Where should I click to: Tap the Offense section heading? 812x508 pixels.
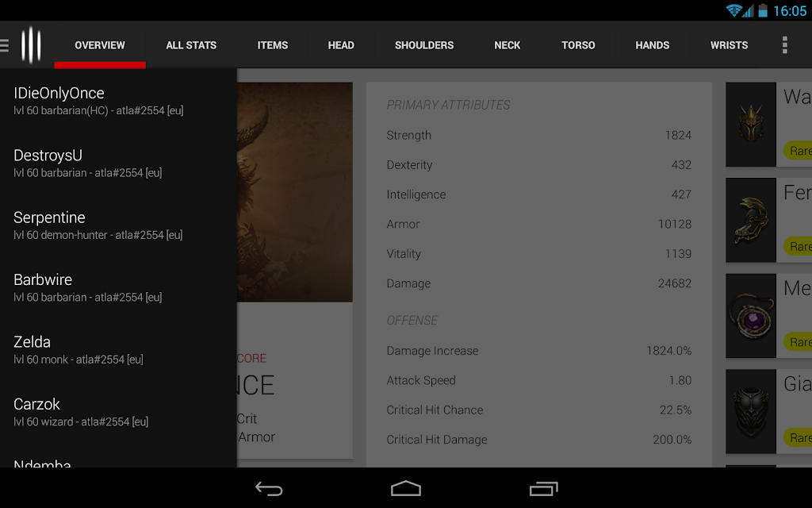pos(412,321)
